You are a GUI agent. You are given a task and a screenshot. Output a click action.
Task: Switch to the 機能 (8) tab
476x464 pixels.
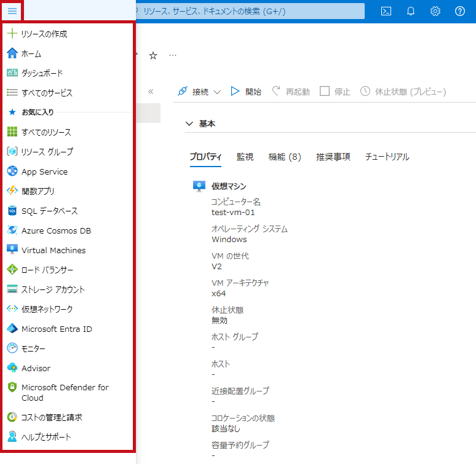click(x=285, y=157)
